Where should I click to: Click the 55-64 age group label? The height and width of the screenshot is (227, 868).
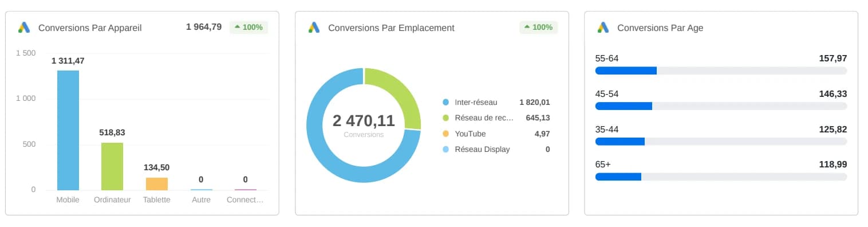(607, 58)
